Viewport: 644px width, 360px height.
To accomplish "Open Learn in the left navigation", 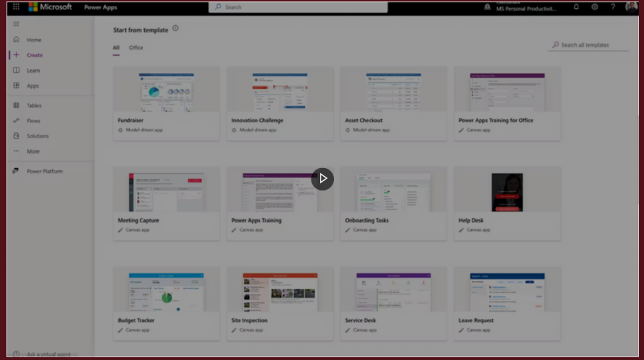I will click(x=33, y=70).
